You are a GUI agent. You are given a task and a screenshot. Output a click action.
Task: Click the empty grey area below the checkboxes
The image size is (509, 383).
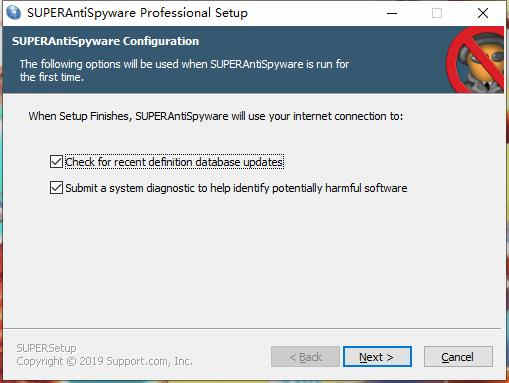coord(253,260)
